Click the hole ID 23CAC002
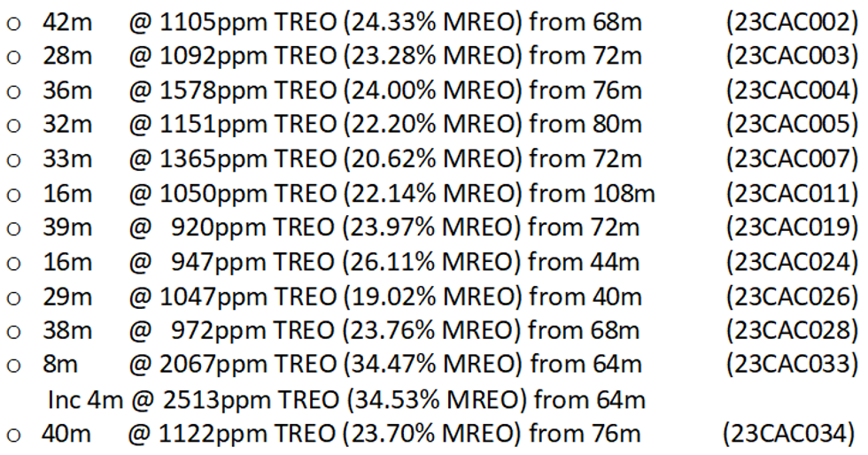This screenshot has height=455, width=868. pyautogui.click(x=792, y=21)
